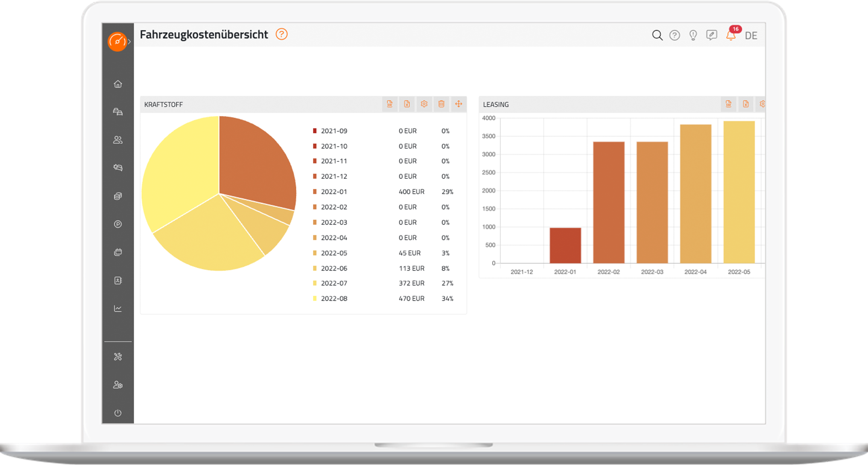Open the vehicles section in the sidebar

(117, 112)
